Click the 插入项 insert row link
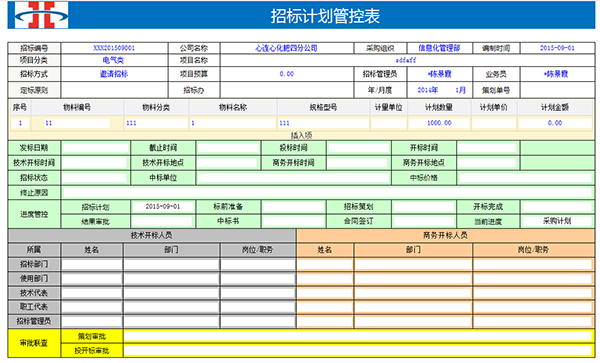The height and width of the screenshot is (363, 600). click(x=302, y=135)
